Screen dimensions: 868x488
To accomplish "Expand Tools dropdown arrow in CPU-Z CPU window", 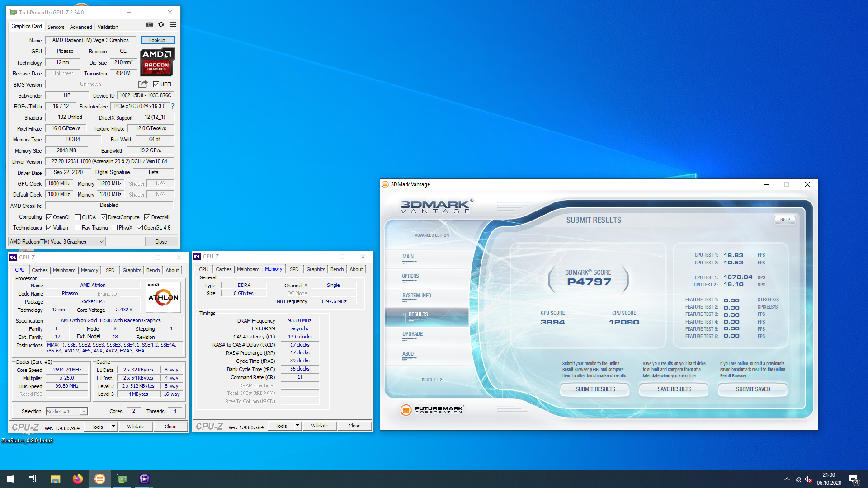I will pyautogui.click(x=113, y=427).
